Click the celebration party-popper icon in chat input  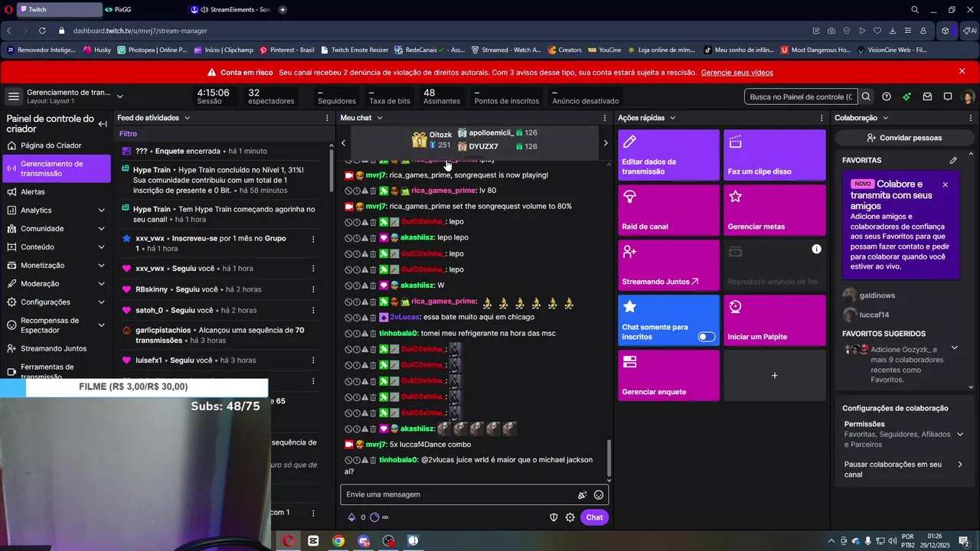(582, 495)
